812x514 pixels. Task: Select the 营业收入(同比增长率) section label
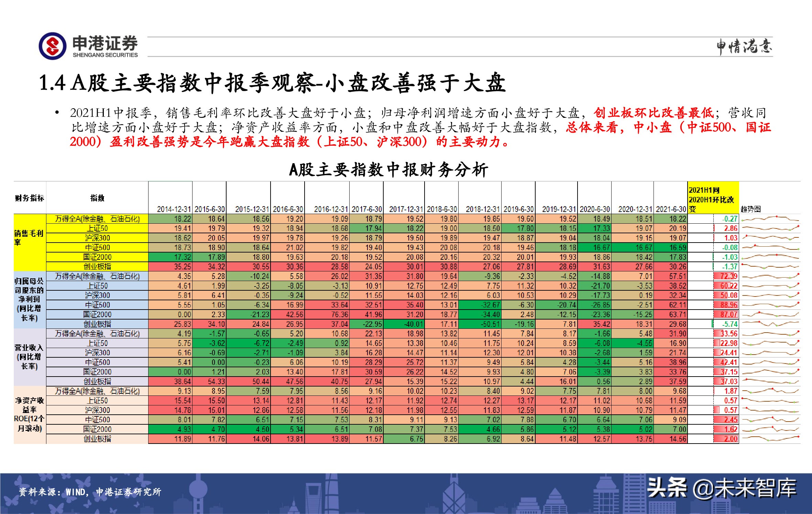point(30,357)
